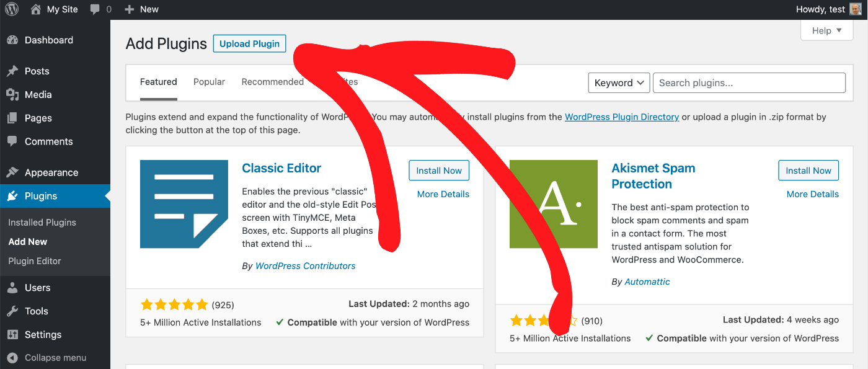Click the Tools wrench icon

[x=12, y=312]
